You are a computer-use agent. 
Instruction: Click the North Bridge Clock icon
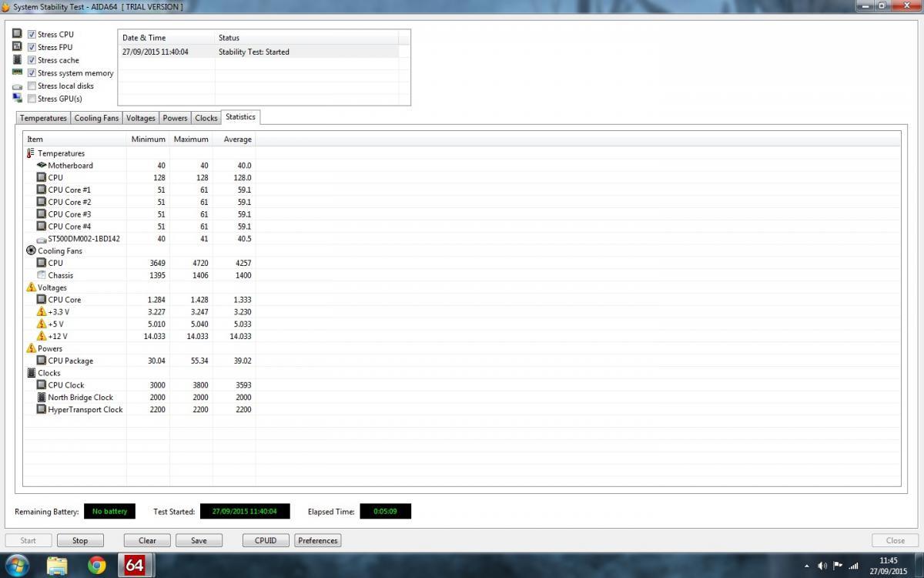tap(42, 398)
